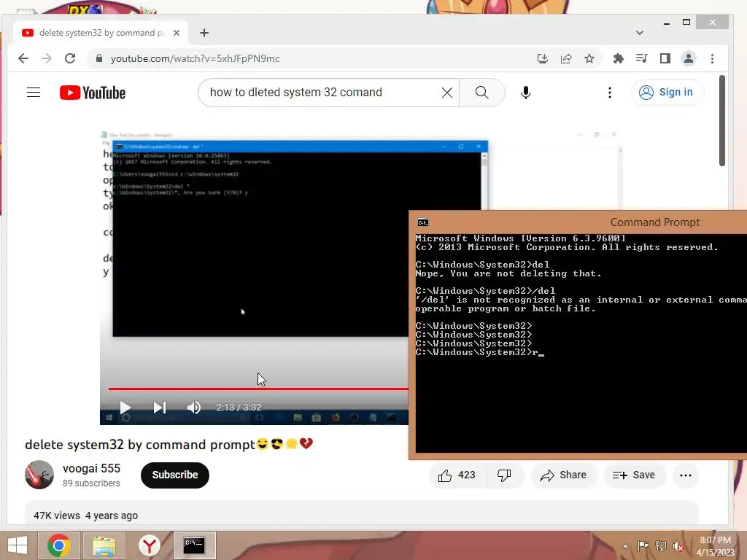Skip to the next video
This screenshot has height=560, width=747.
160,408
